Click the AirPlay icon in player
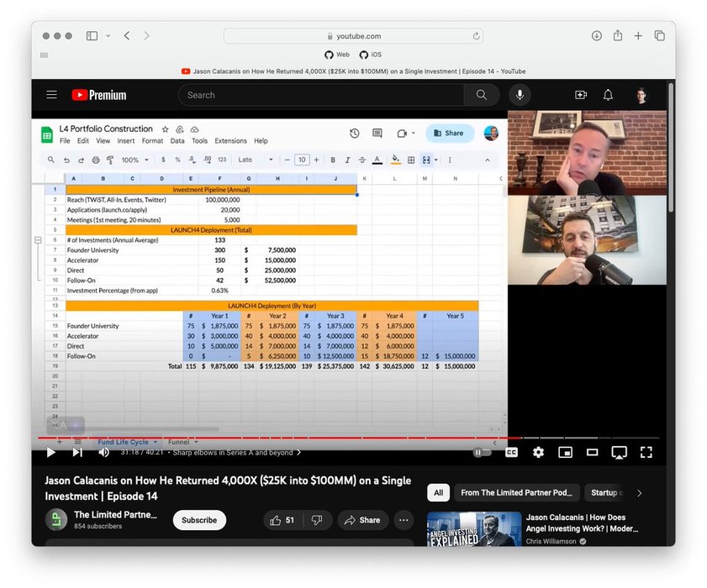The height and width of the screenshot is (588, 707). point(619,452)
